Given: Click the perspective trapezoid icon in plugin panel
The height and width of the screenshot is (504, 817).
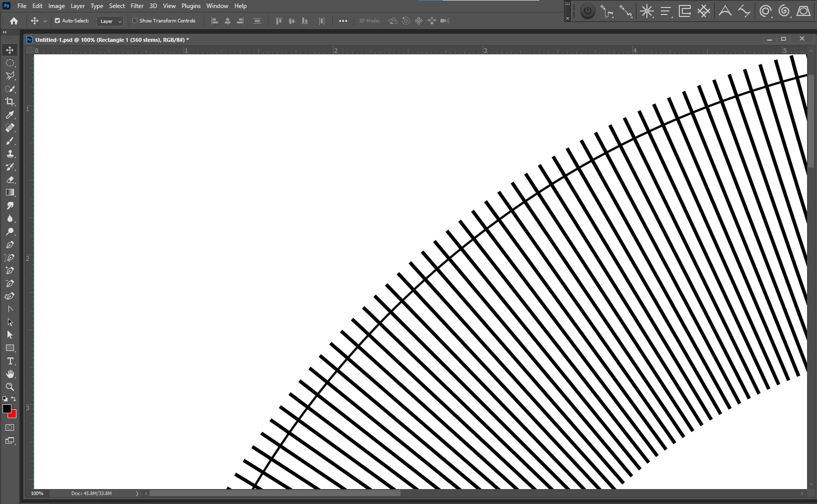Looking at the screenshot, I should point(803,11).
